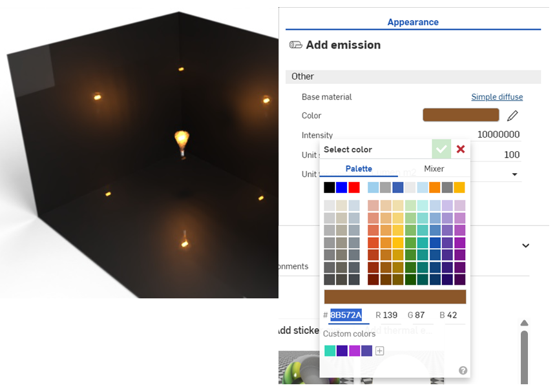Screen dimensions: 557x392
Task: Cancel color selection with the red X
Action: click(x=461, y=149)
